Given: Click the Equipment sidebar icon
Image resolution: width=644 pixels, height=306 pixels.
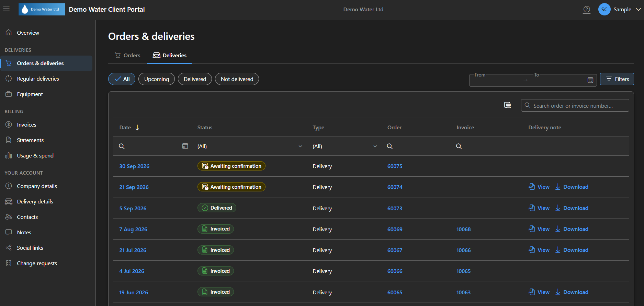Looking at the screenshot, I should [x=9, y=94].
